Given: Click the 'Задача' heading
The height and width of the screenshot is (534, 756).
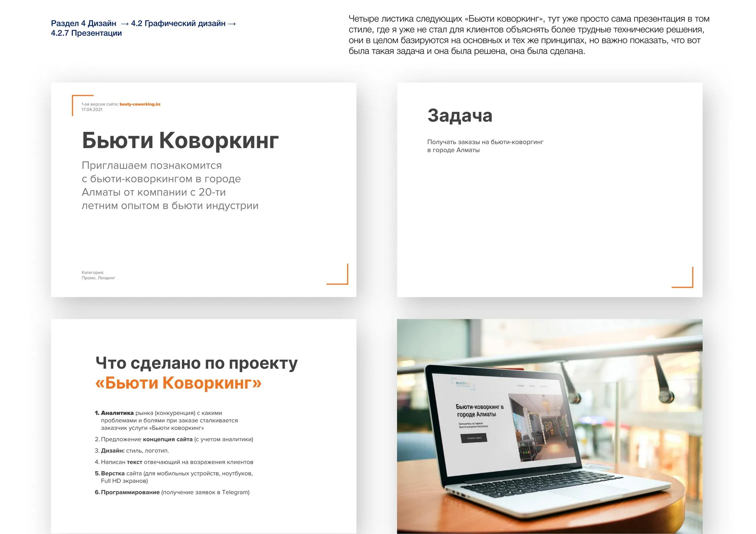Looking at the screenshot, I should click(460, 116).
